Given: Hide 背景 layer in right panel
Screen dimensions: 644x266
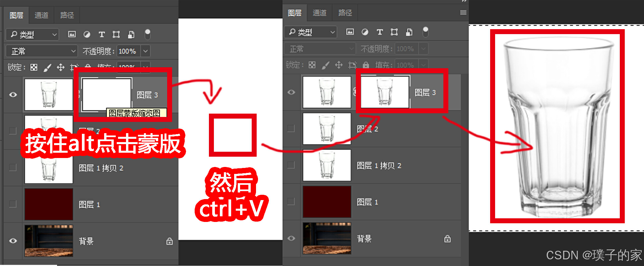Looking at the screenshot, I should coord(291,238).
